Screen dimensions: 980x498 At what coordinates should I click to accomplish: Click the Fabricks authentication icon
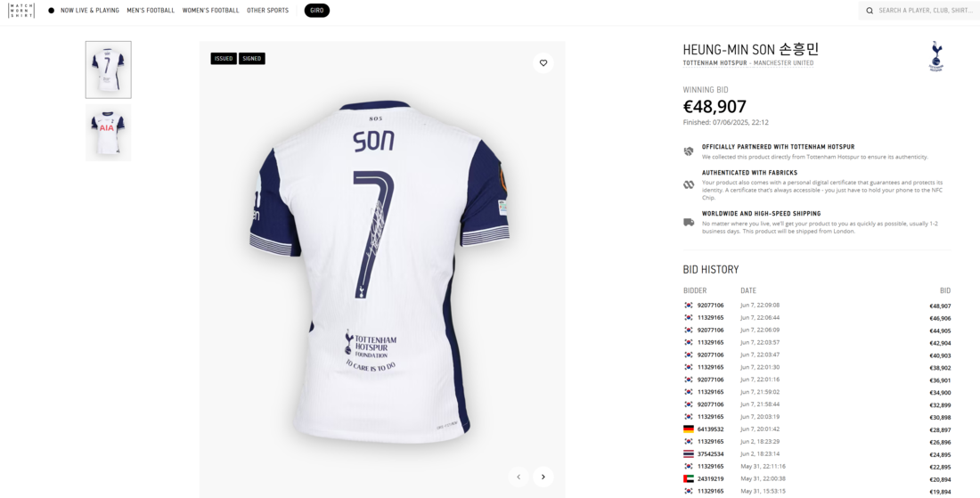(x=689, y=185)
